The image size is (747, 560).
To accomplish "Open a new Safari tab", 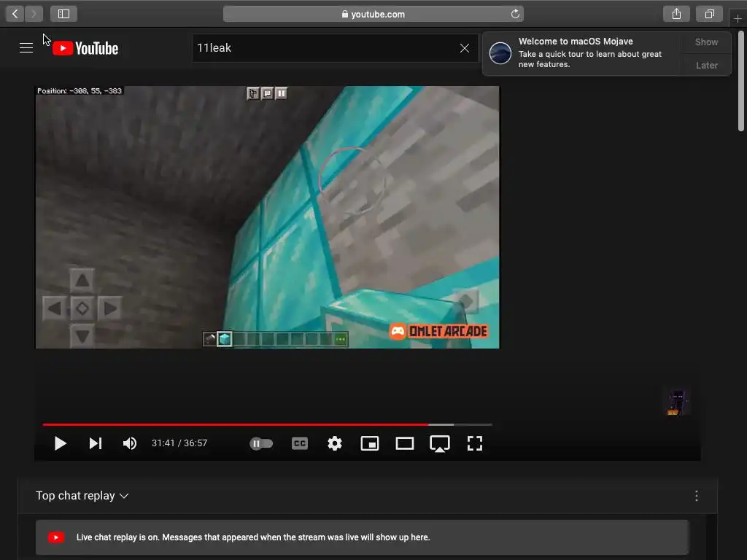I will pyautogui.click(x=738, y=19).
